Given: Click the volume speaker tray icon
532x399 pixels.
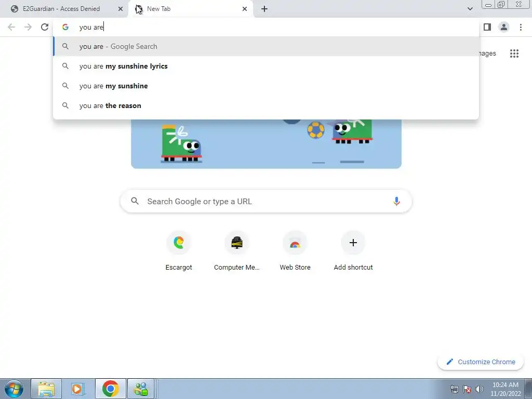Looking at the screenshot, I should (480, 389).
